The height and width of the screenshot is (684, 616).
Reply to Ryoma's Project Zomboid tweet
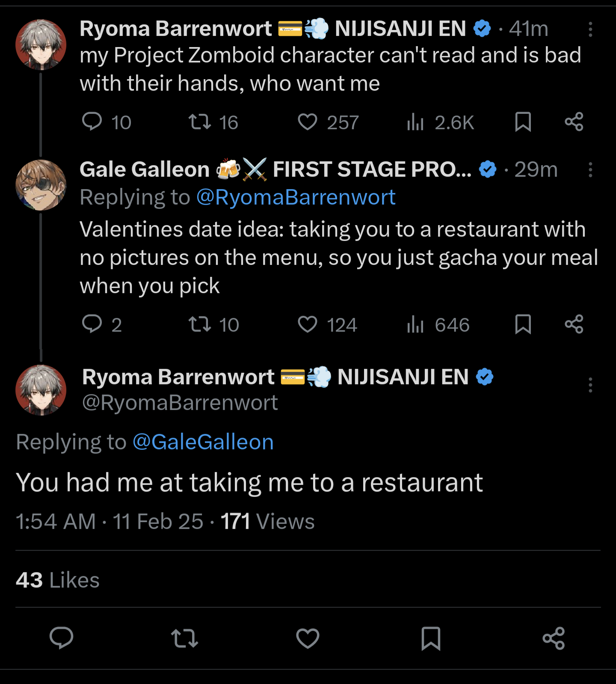tap(92, 122)
